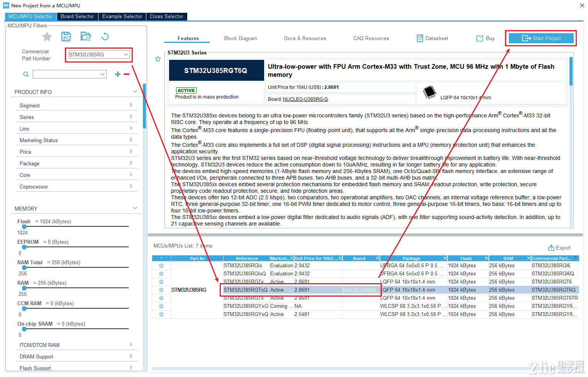The image size is (588, 377).
Task: Toggle favorite star for STM32U385RGIx row
Action: 161,266
